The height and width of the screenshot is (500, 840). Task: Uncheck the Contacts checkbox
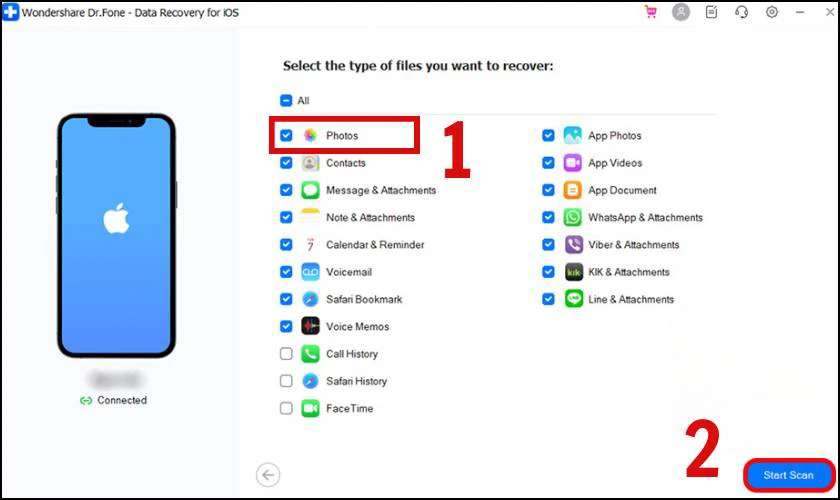(286, 162)
